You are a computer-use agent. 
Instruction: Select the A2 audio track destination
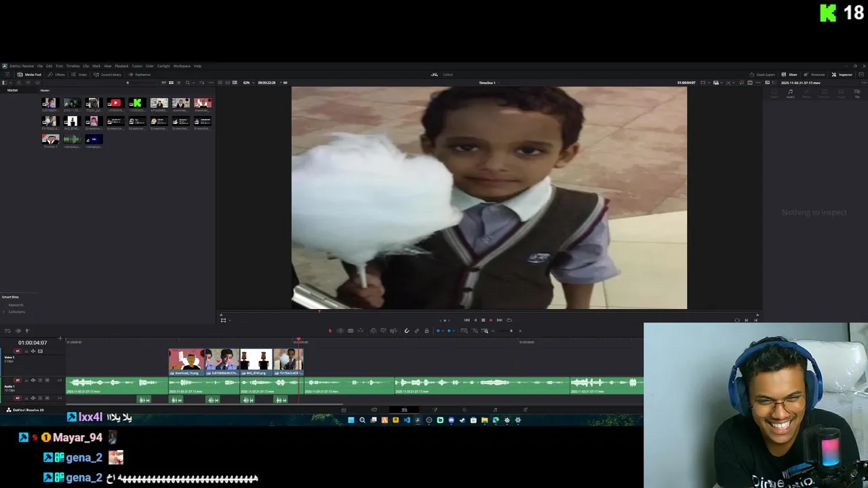pos(18,398)
